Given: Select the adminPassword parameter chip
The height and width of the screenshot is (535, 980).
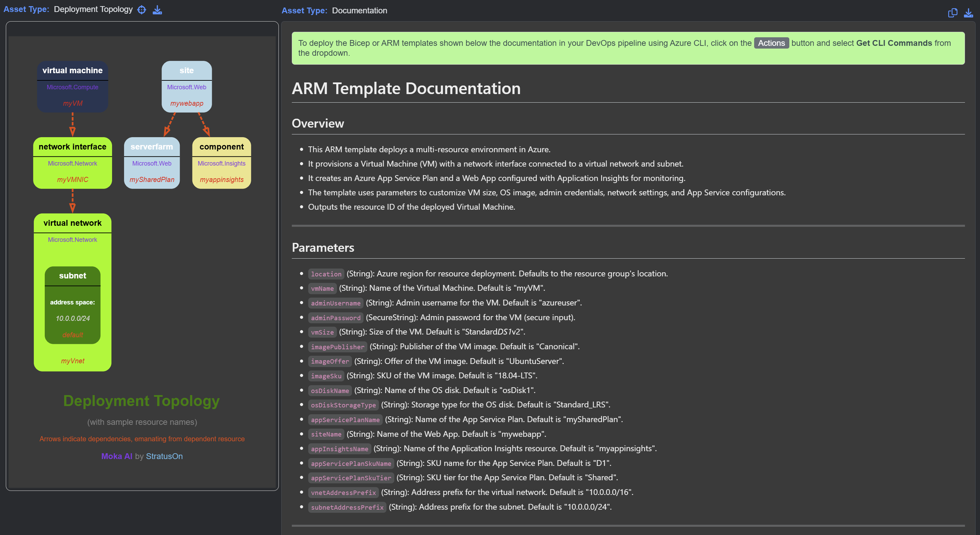Looking at the screenshot, I should (335, 317).
